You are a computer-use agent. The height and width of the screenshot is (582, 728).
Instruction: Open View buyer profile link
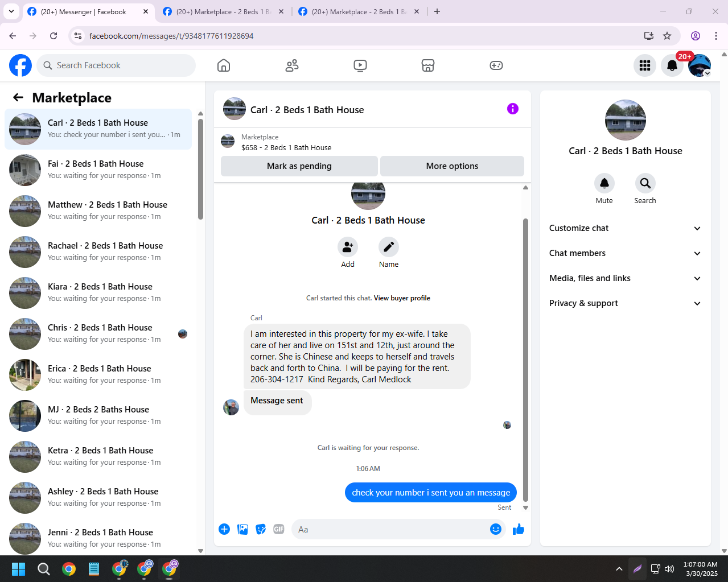pyautogui.click(x=402, y=298)
